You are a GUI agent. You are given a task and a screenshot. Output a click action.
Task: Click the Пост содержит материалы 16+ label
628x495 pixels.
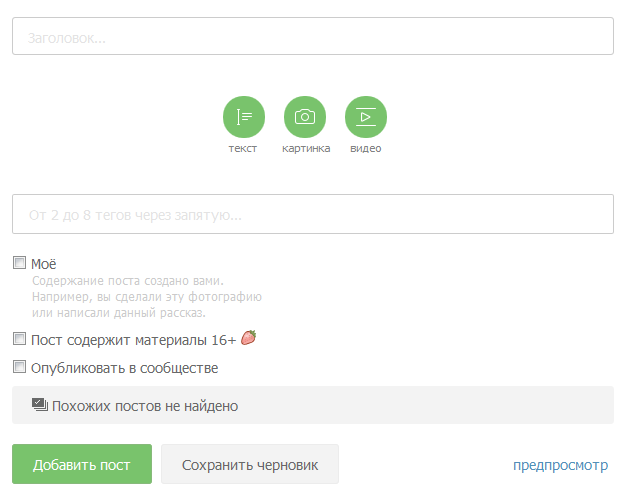click(x=133, y=340)
